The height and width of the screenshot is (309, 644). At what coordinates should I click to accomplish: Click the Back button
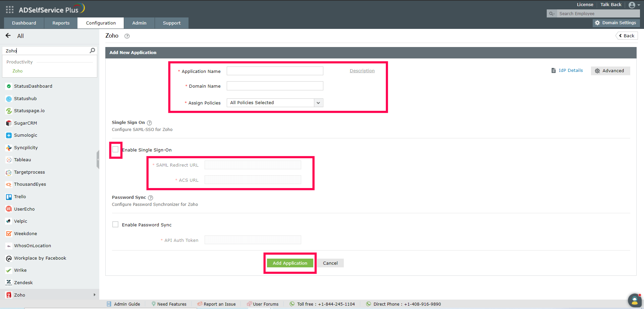pyautogui.click(x=627, y=36)
